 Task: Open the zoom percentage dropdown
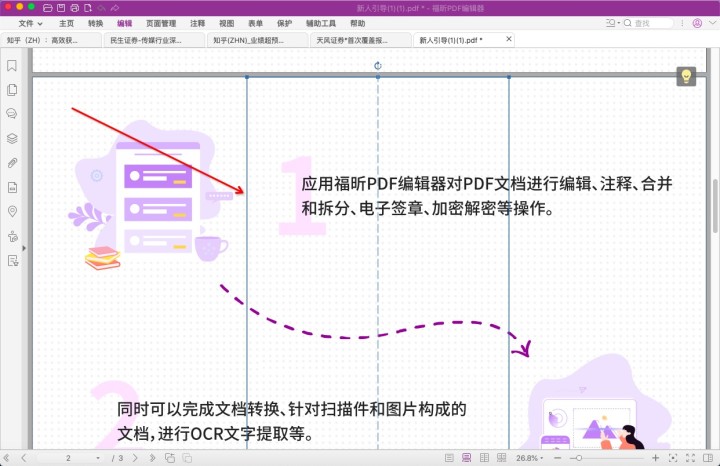click(531, 457)
